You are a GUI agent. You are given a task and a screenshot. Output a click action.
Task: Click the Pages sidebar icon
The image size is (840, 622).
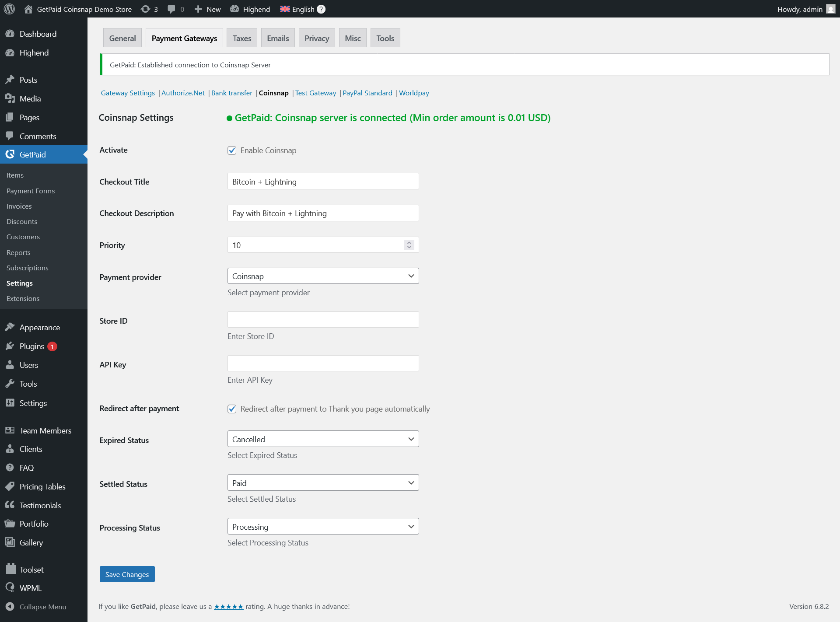click(10, 117)
